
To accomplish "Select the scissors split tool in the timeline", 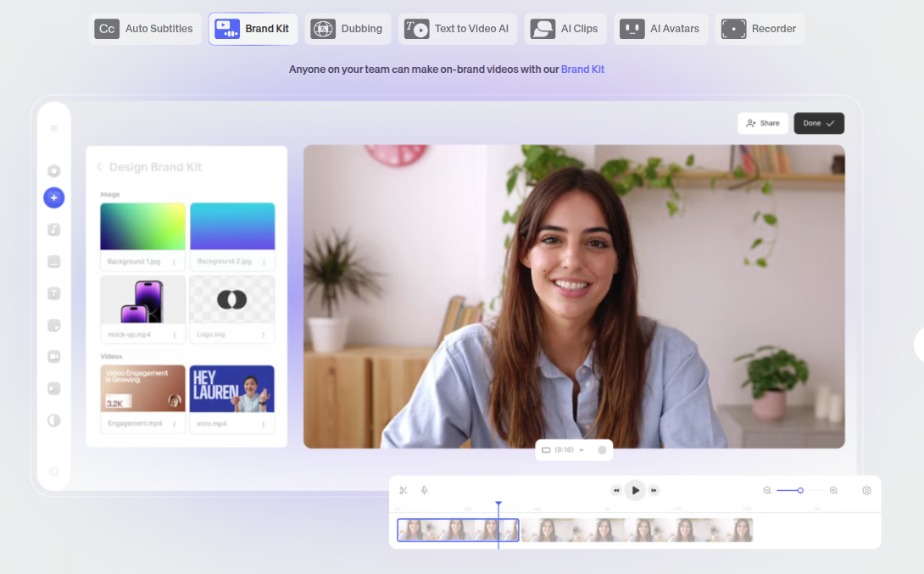I will pyautogui.click(x=403, y=490).
